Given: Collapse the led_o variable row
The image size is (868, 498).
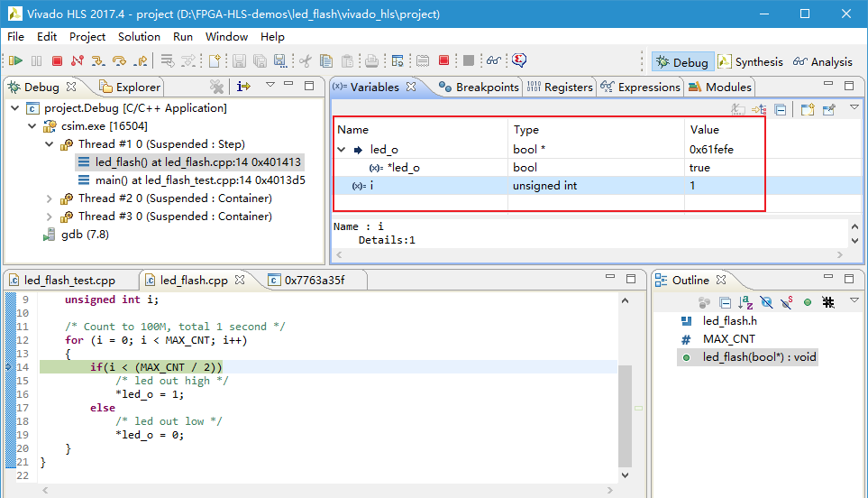Looking at the screenshot, I should [x=342, y=150].
